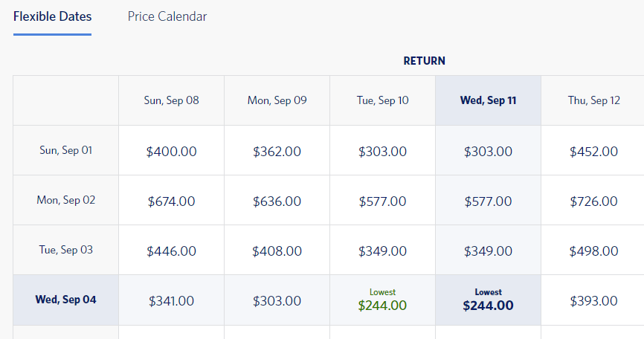Screen dimensions: 644x339
Task: Pick the highlighted $244.00 Wed, Sep 11 fare
Action: (x=488, y=300)
